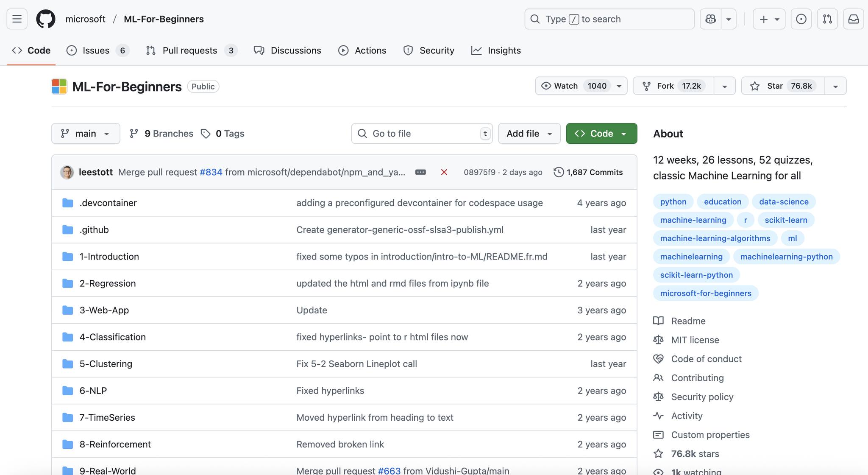The height and width of the screenshot is (475, 868).
Task: Star the ML-For-Beginners repository
Action: [x=783, y=86]
